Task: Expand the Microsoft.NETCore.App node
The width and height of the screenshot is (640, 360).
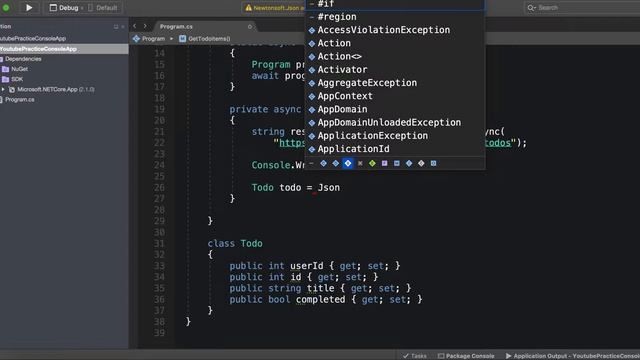Action: coord(3,89)
